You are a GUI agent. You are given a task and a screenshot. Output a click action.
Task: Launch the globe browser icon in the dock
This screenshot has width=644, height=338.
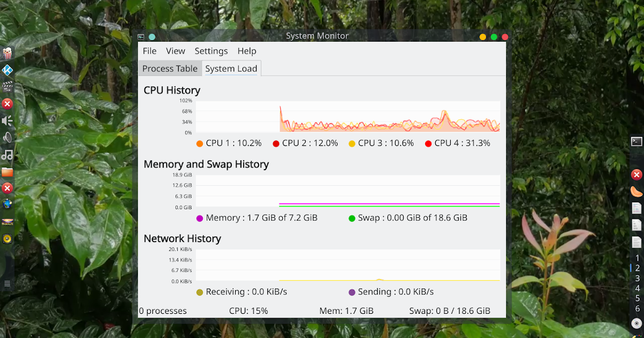(x=8, y=204)
